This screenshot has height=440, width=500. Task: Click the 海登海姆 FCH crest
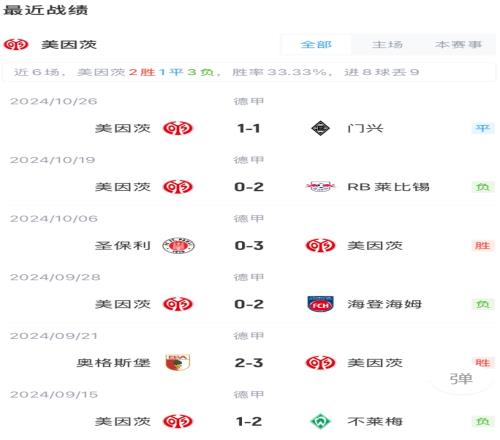pyautogui.click(x=320, y=304)
